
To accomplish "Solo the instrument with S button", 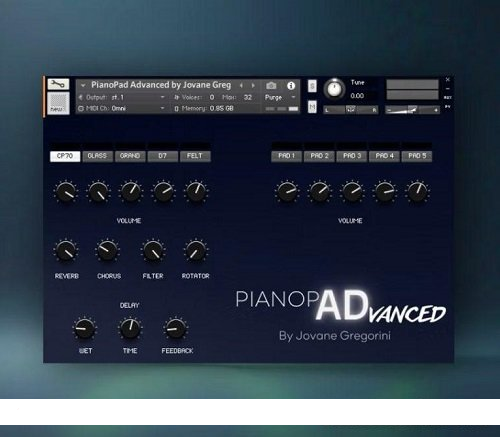I will (312, 86).
